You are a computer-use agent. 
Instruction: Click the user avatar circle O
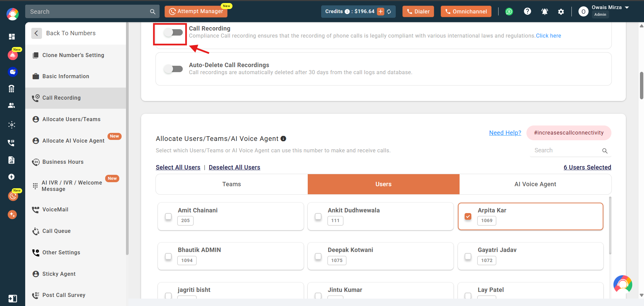click(x=584, y=12)
